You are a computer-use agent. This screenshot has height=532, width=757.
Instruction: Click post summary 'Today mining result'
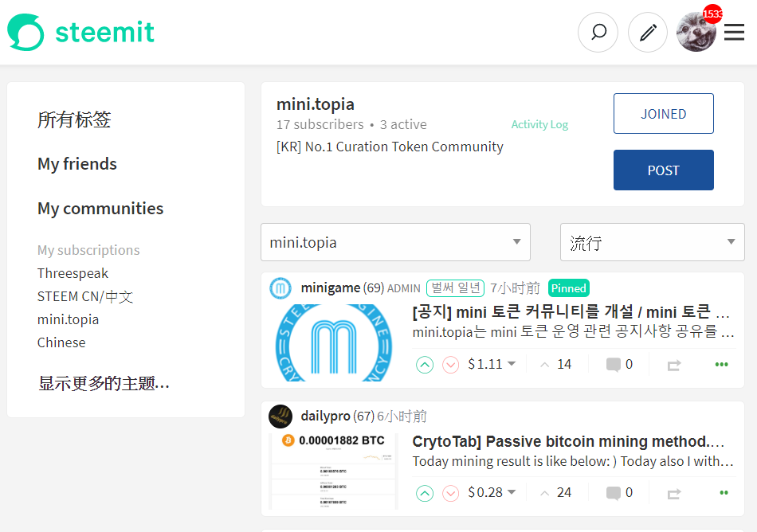click(573, 461)
